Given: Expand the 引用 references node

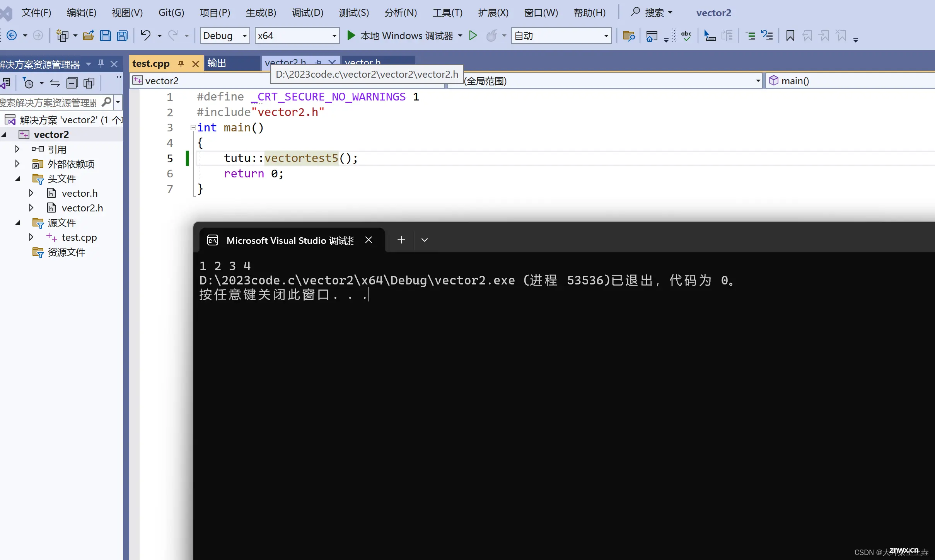Looking at the screenshot, I should [17, 149].
